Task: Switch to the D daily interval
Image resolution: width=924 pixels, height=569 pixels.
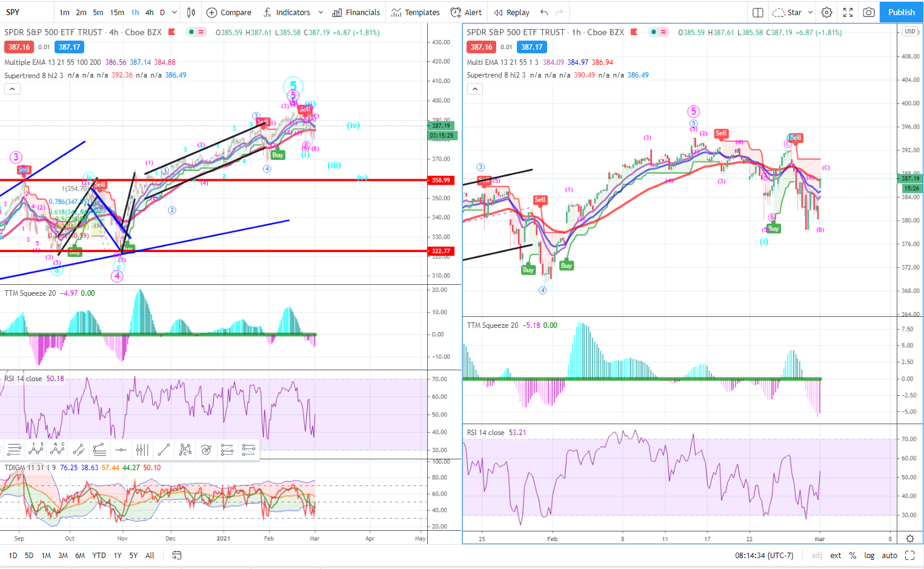Action: tap(162, 12)
